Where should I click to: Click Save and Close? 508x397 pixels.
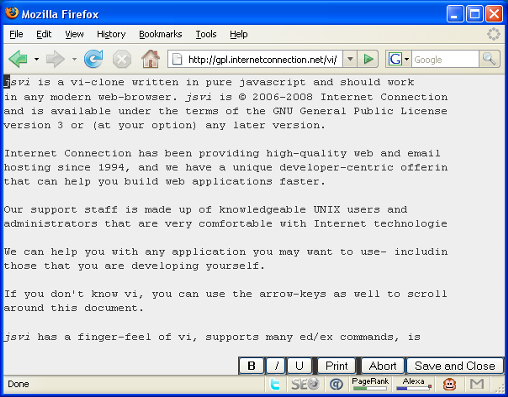point(455,366)
